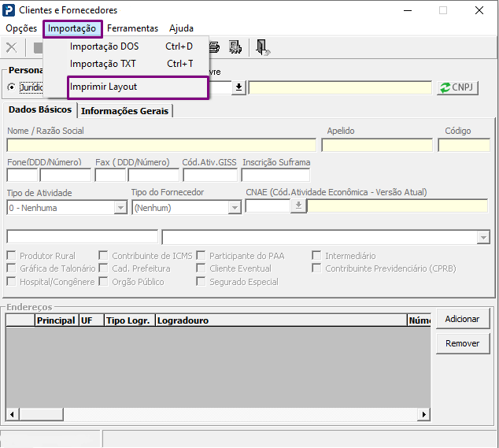Click the X cancel icon in toolbar
This screenshot has height=448, width=499.
pos(11,48)
